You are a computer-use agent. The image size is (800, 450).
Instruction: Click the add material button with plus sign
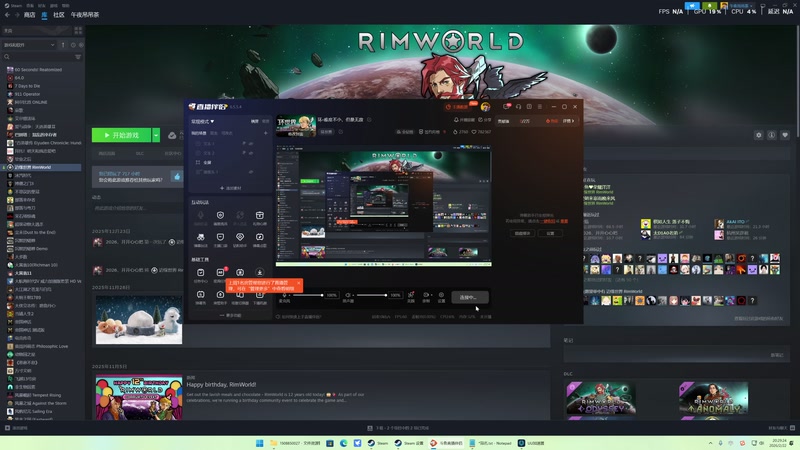coord(231,188)
